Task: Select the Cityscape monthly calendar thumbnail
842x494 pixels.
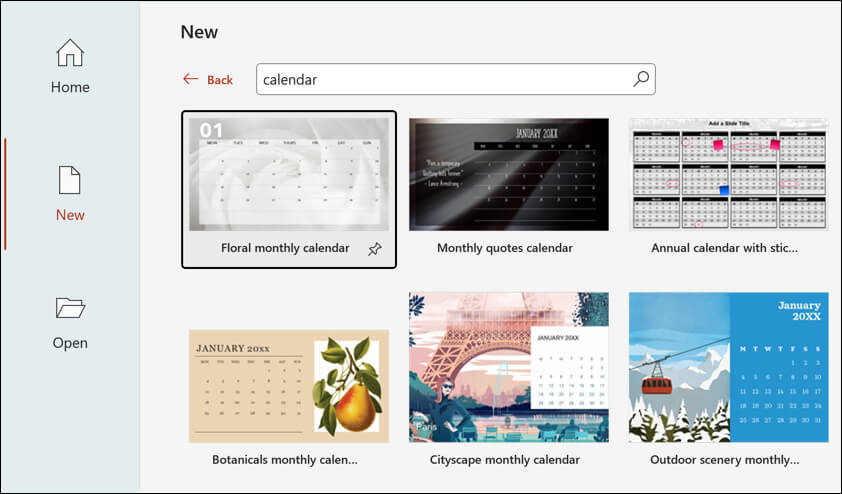Action: [x=509, y=367]
